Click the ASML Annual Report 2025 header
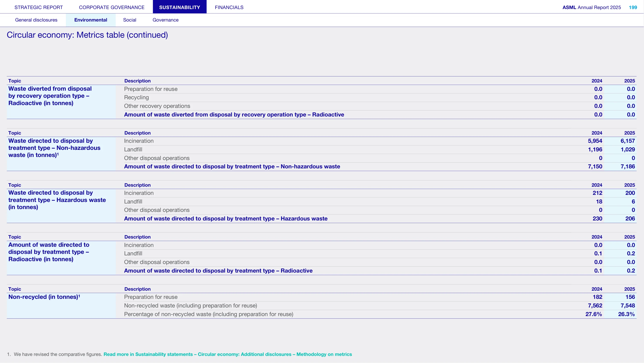 (x=591, y=7)
